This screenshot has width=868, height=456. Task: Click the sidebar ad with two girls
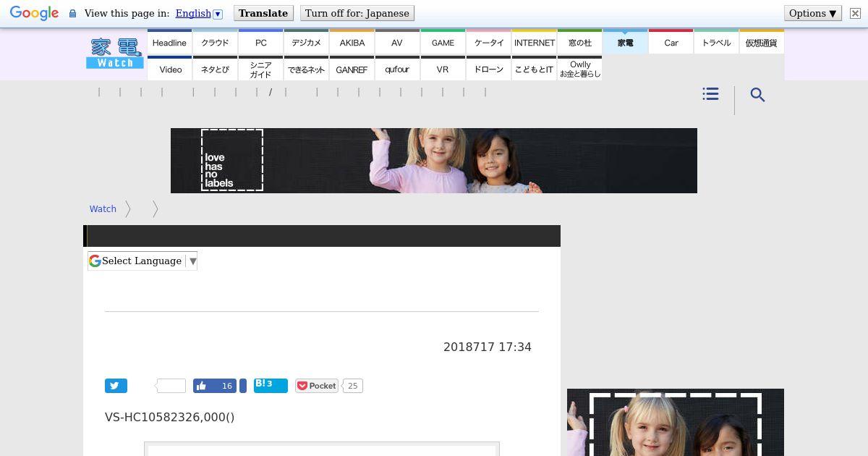676,423
